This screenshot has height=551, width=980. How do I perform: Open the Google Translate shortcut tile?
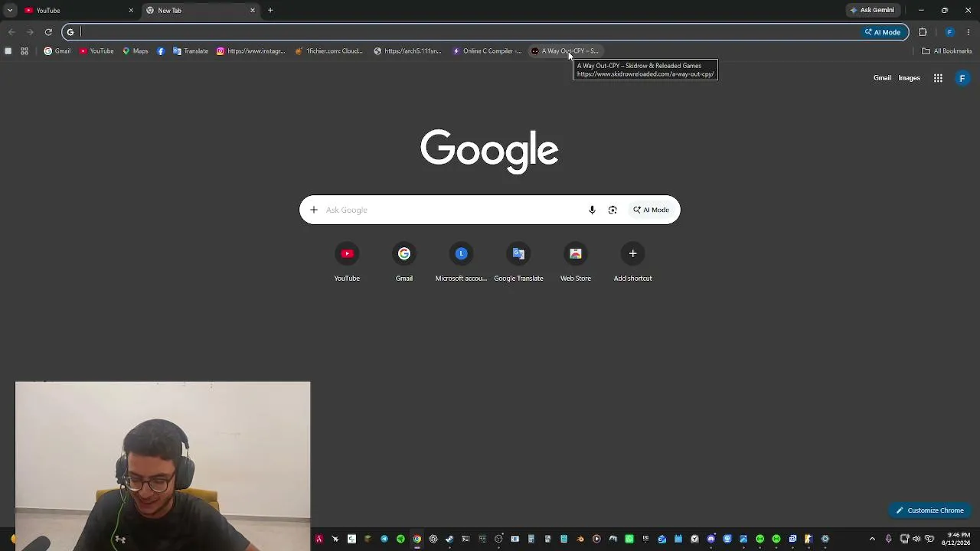point(518,262)
